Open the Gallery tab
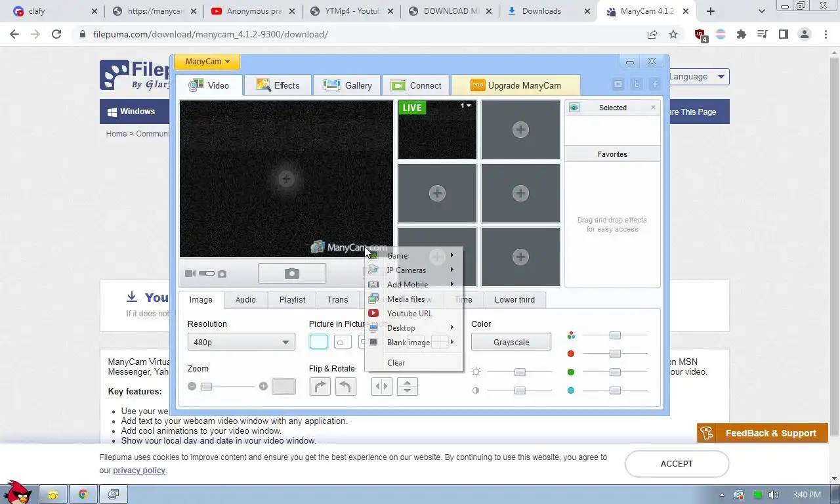Image resolution: width=840 pixels, height=504 pixels. click(x=348, y=85)
